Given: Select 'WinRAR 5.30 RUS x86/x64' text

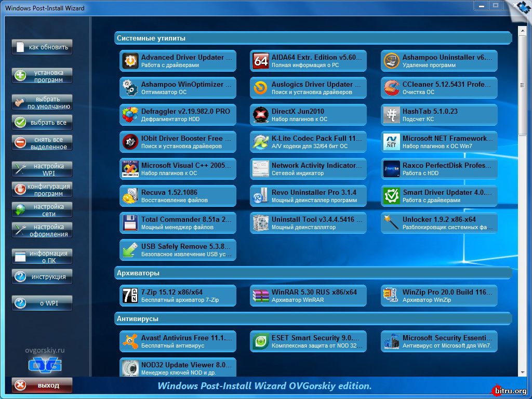Looking at the screenshot, I should pyautogui.click(x=314, y=292).
